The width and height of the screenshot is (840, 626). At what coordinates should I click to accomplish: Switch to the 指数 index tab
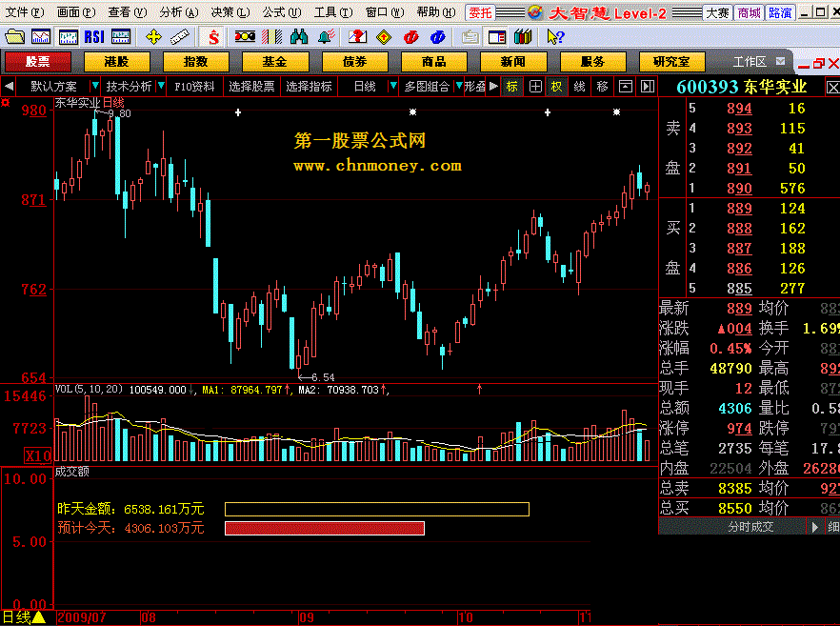(x=196, y=62)
